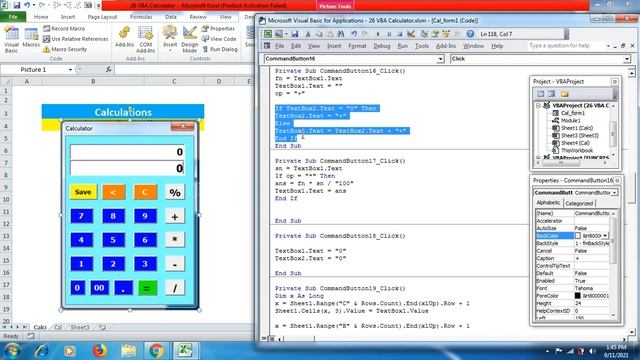Image resolution: width=640 pixels, height=360 pixels.
Task: Open the Excel File tab
Action: pos(13,17)
